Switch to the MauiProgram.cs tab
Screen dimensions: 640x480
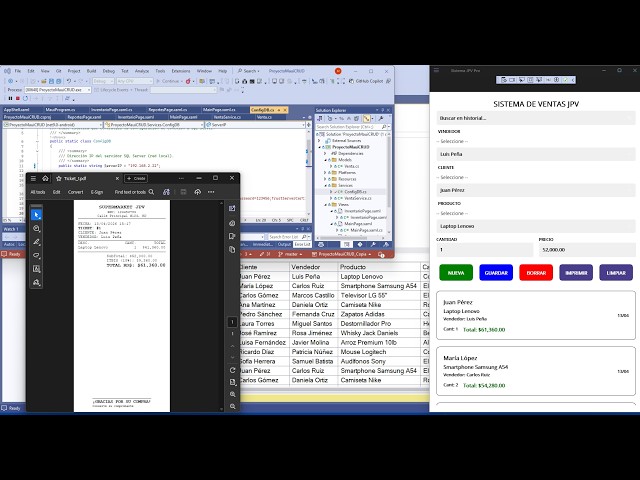(x=60, y=110)
